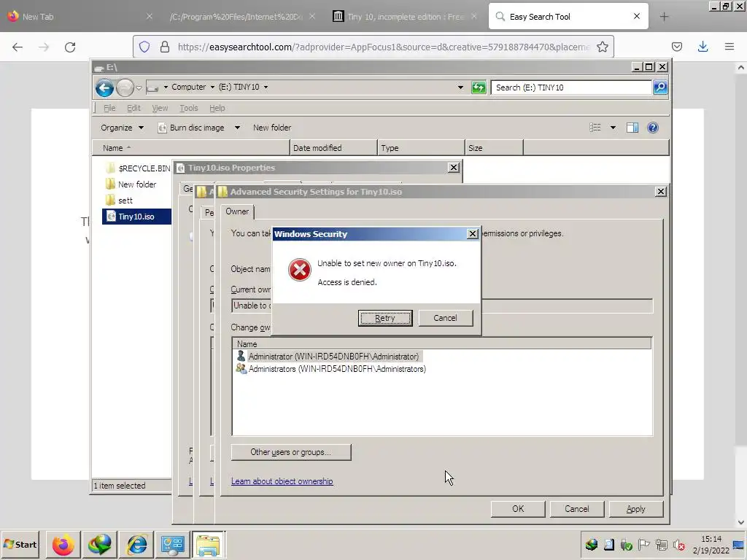Open a new browser tab with plus

[x=664, y=17]
